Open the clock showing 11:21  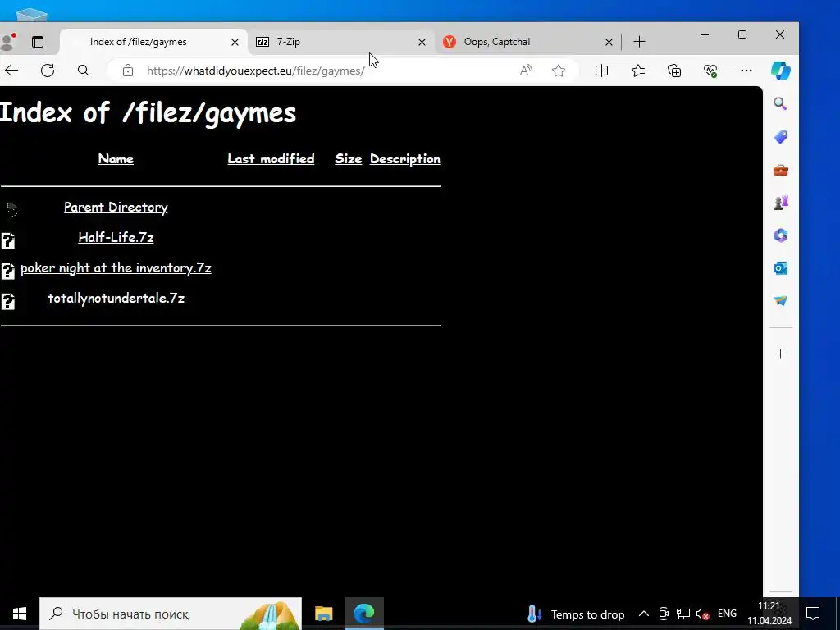click(769, 614)
